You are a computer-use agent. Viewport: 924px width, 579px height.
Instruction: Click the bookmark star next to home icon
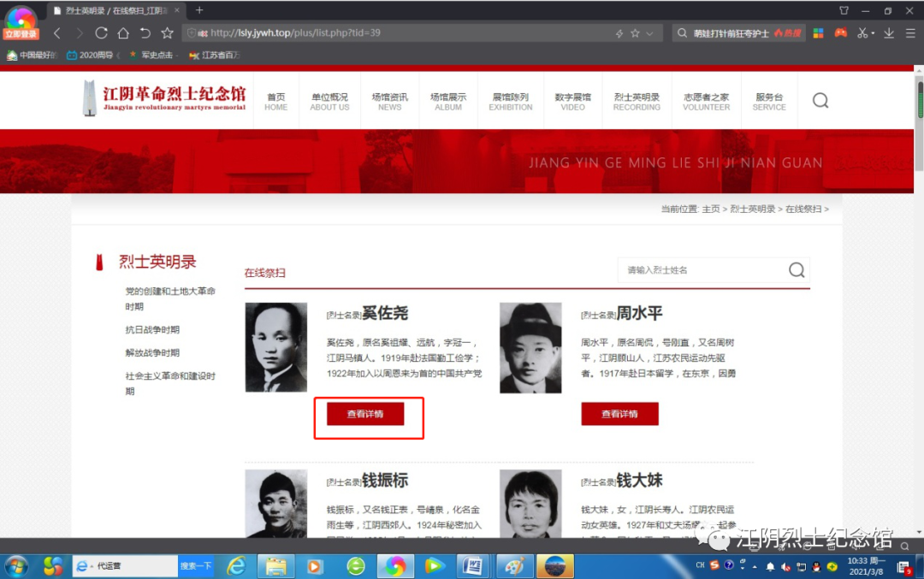[167, 33]
